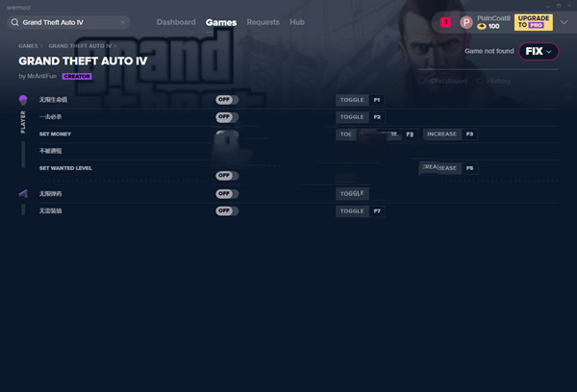Click the gold coin balance icon
Viewport: 577px width, 392px height.
(482, 27)
